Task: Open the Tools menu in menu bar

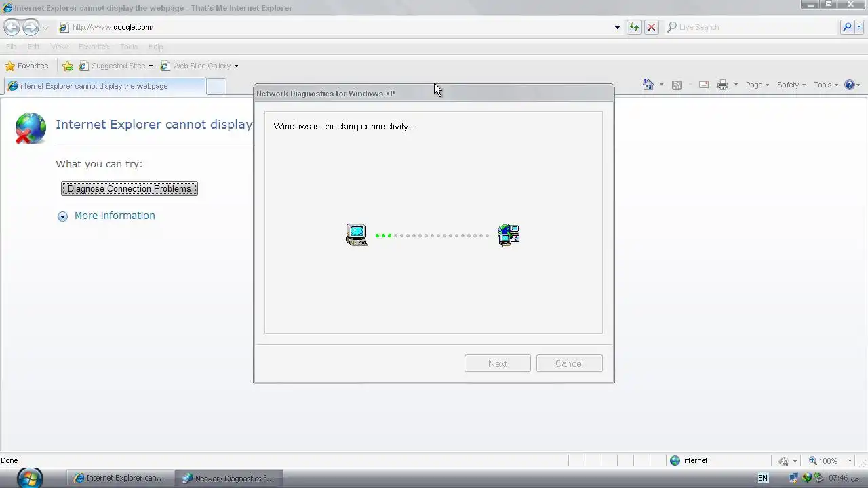Action: tap(129, 47)
